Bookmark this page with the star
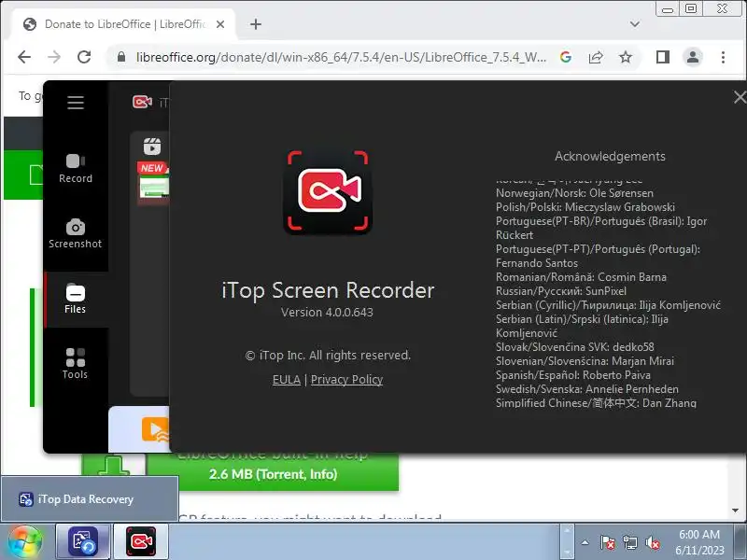The height and width of the screenshot is (560, 747). click(626, 57)
